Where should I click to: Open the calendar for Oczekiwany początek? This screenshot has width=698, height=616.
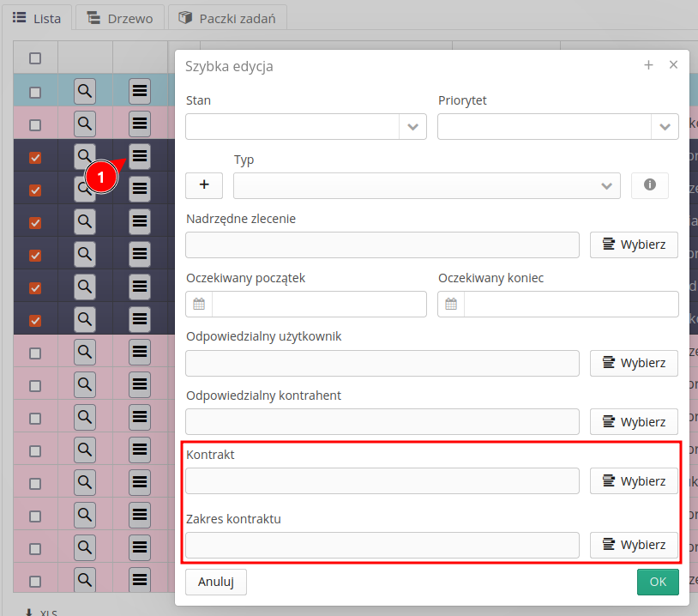199,304
